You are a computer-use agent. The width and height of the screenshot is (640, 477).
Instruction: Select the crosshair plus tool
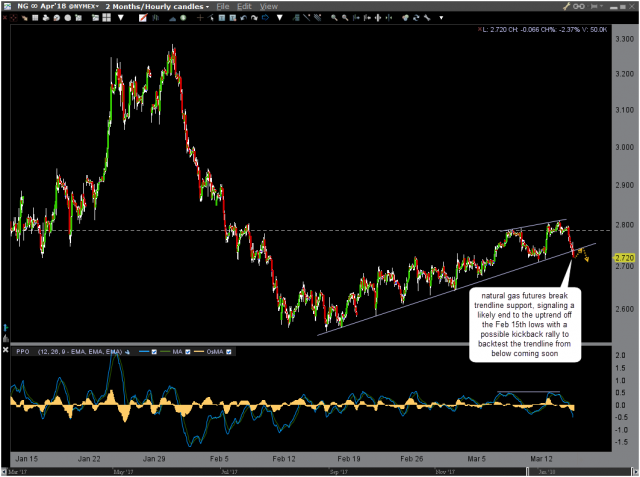pos(200,18)
